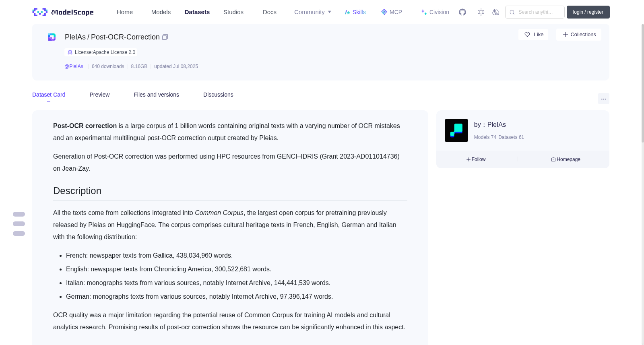Open the three-dot more options menu
The image size is (644, 345).
[603, 99]
